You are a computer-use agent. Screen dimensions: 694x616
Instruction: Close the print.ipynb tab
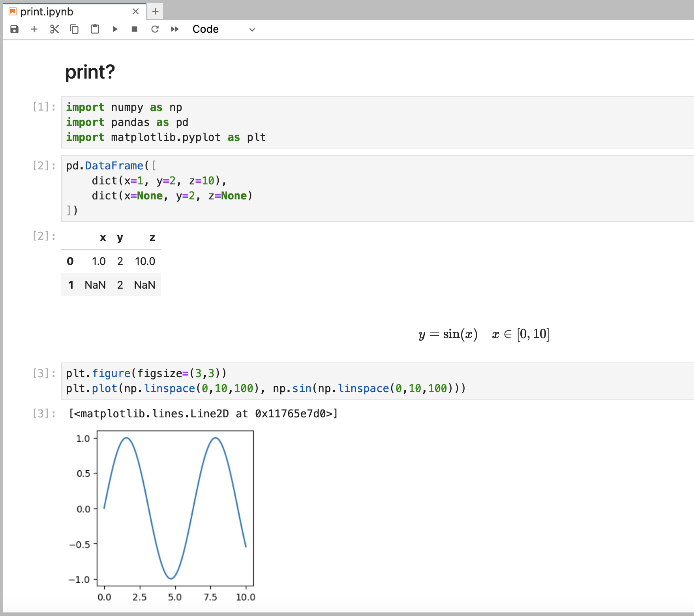coord(136,11)
